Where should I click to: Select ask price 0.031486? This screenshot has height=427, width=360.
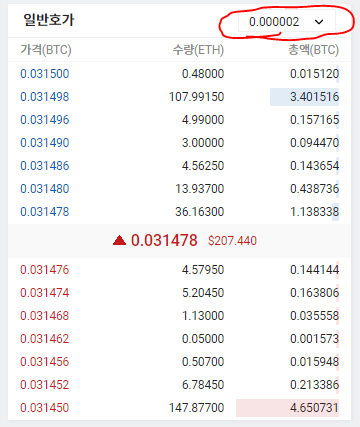pos(45,166)
